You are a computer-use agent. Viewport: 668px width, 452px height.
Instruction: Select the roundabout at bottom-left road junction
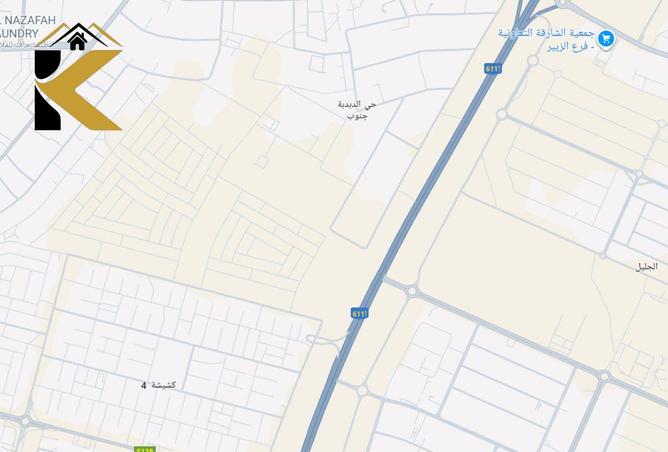pyautogui.click(x=26, y=422)
